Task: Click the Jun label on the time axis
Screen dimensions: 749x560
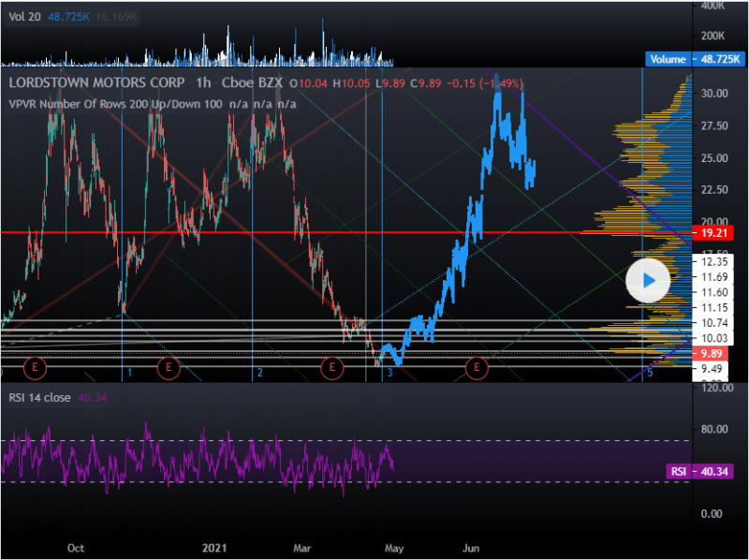Action: pyautogui.click(x=471, y=548)
